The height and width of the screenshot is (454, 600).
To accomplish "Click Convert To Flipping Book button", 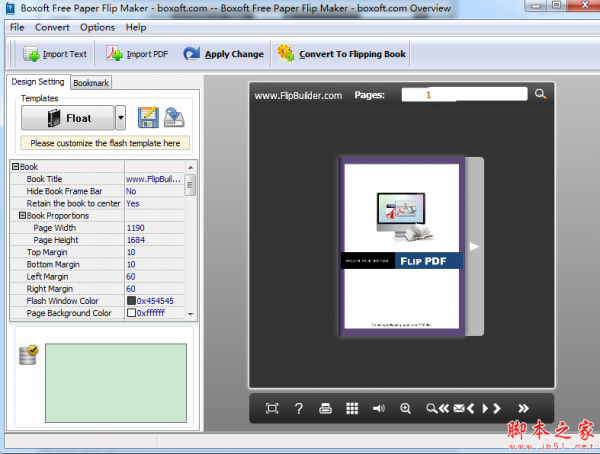I will [x=342, y=54].
